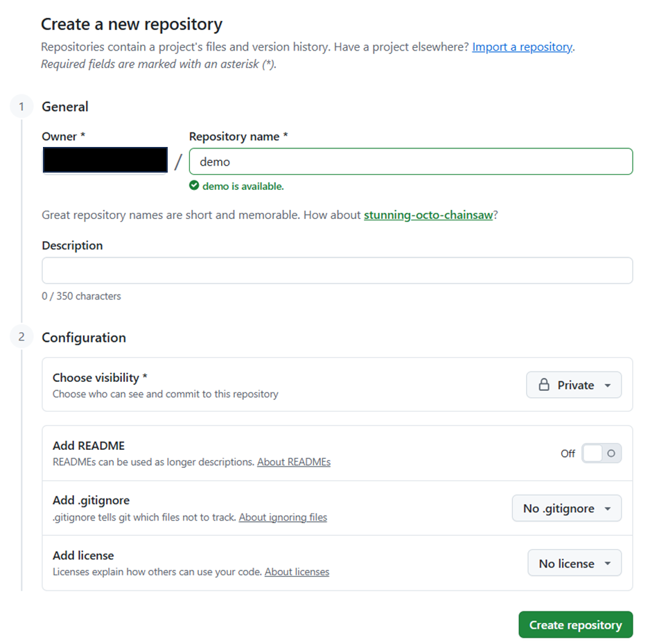Click the Create repository button
Screen dimensions: 657x644
[575, 625]
